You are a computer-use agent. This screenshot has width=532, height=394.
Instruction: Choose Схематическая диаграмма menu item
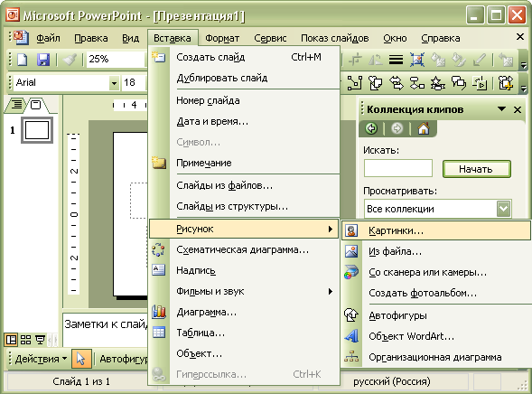tap(244, 249)
